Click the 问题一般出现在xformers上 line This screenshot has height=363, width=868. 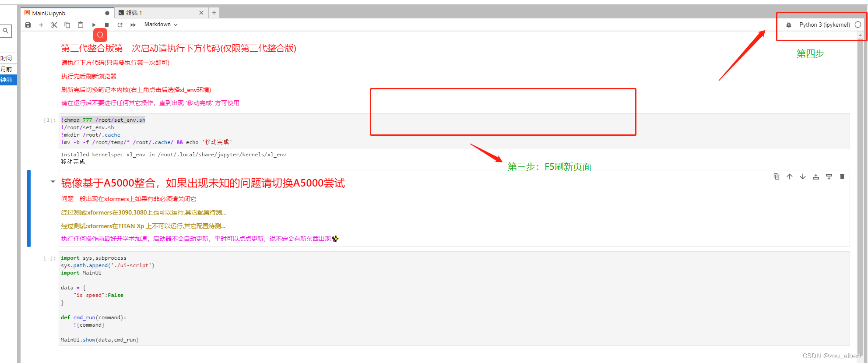point(129,199)
